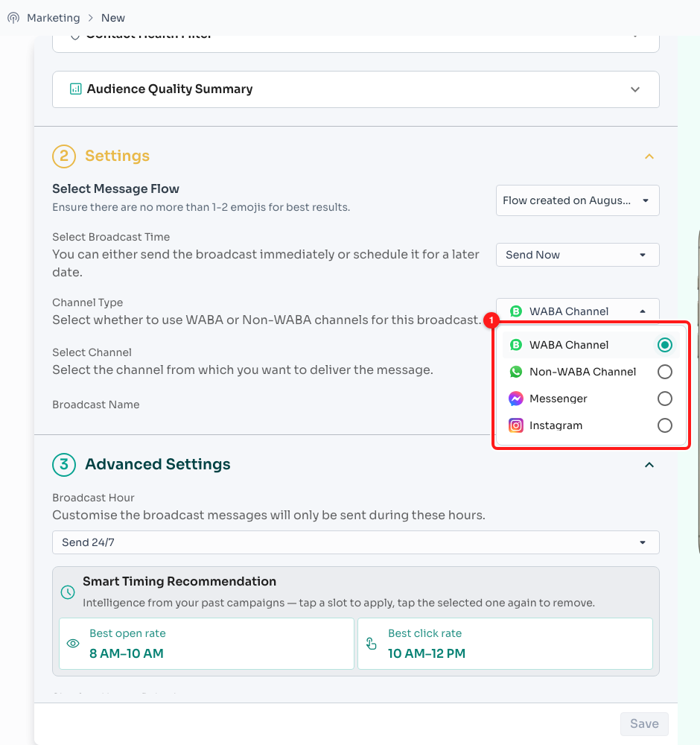Click the Broadcast Name label
700x745 pixels.
(96, 405)
